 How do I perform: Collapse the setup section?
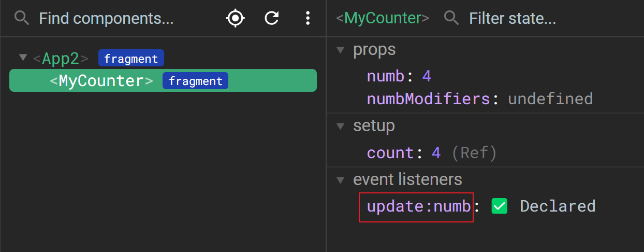340,125
